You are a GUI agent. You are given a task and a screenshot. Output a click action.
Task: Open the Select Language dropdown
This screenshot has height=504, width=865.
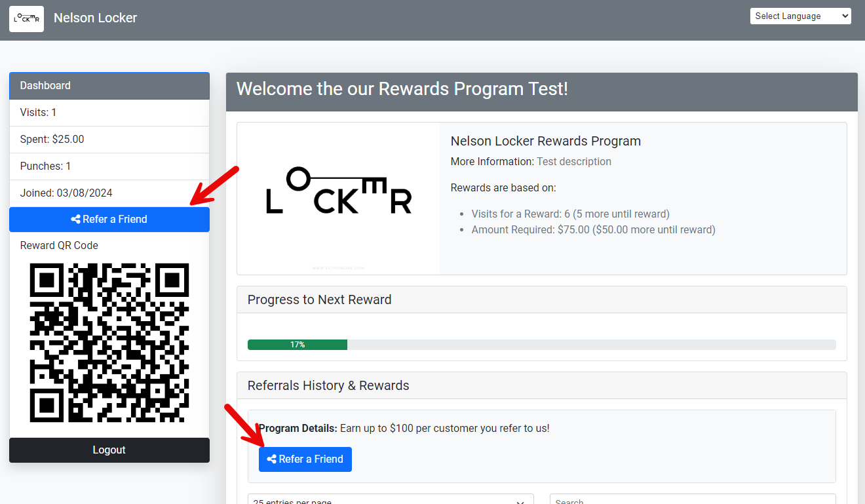[x=800, y=15]
